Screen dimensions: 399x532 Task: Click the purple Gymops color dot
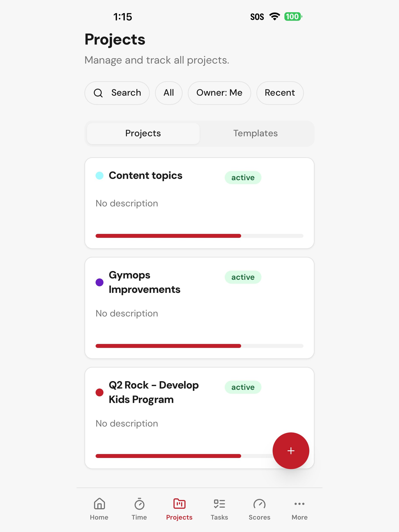pos(99,282)
